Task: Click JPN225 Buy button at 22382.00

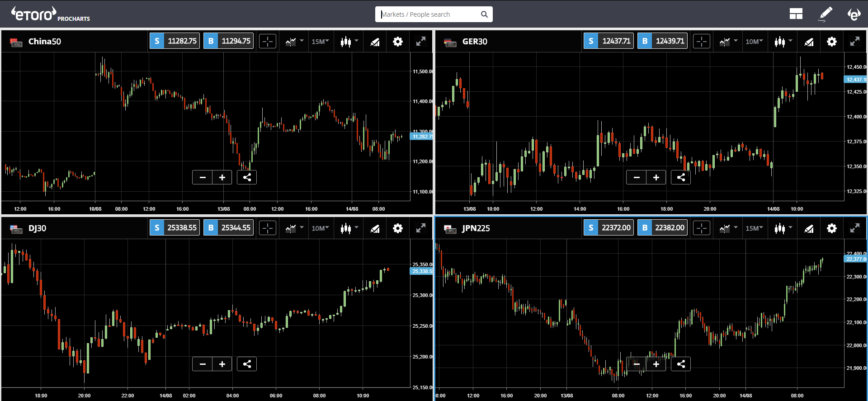Action: point(663,228)
